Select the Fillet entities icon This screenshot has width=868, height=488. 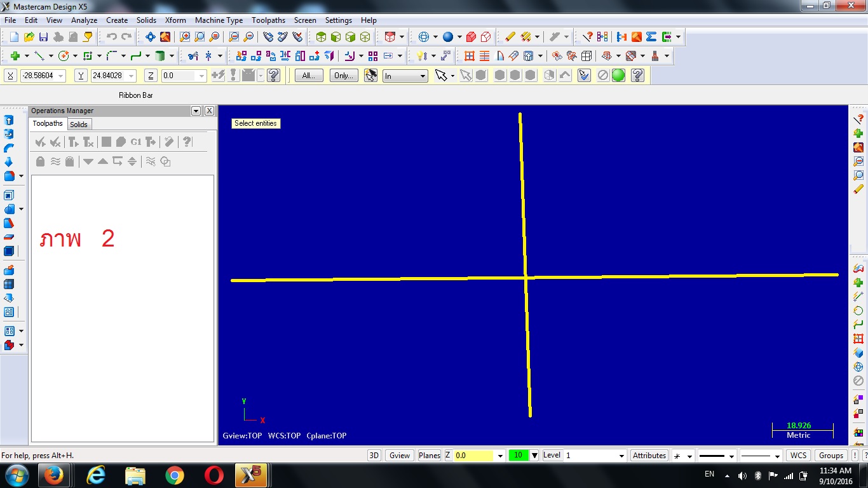pyautogui.click(x=112, y=56)
